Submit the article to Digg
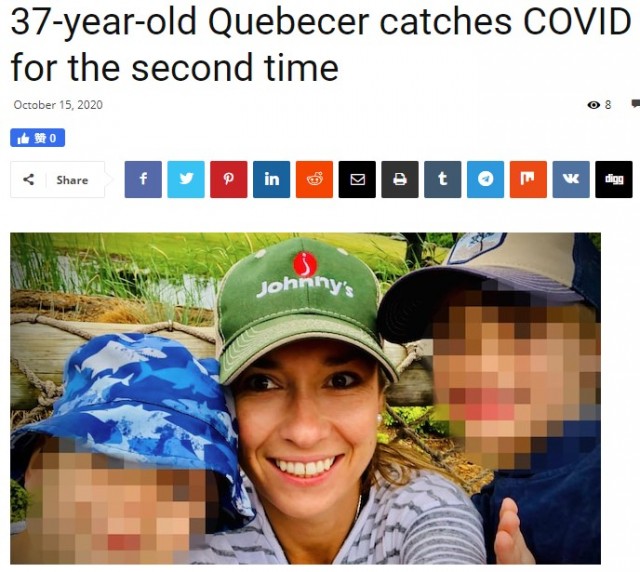This screenshot has width=640, height=572. coord(614,179)
